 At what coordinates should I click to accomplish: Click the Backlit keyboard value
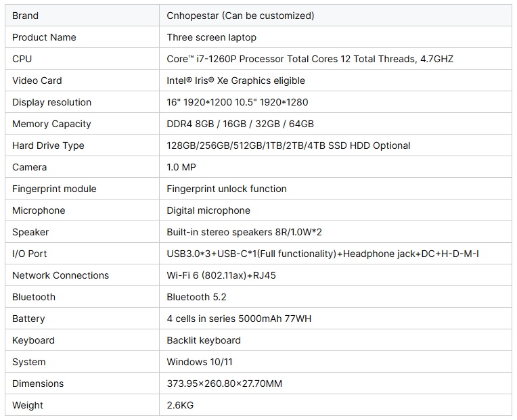[203, 340]
